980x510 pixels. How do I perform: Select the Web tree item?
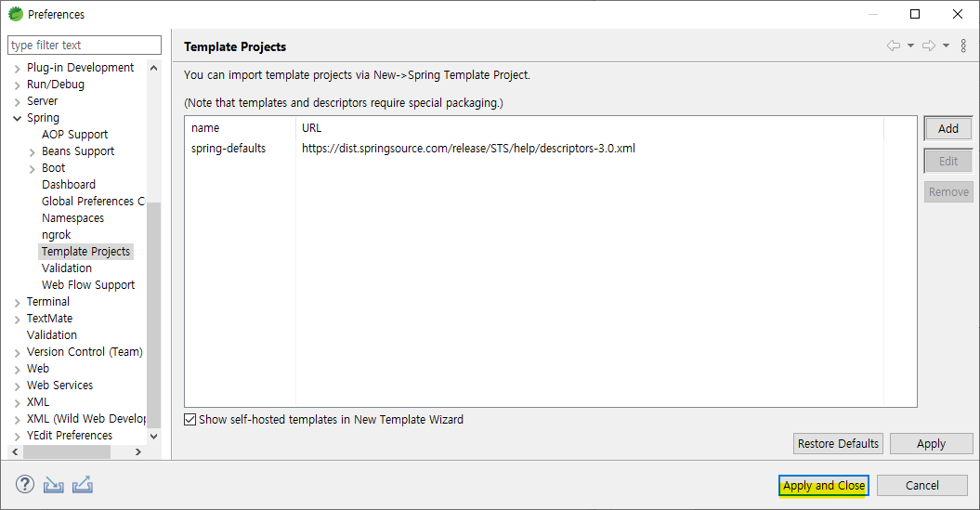click(38, 369)
